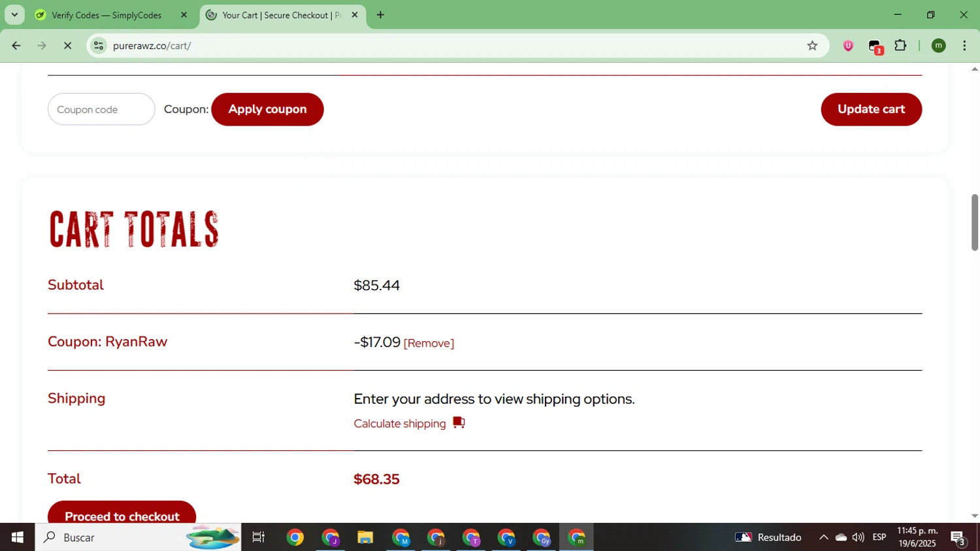Screen dimensions: 980x551
Task: Open the Extensions puzzle menu
Action: 900,46
